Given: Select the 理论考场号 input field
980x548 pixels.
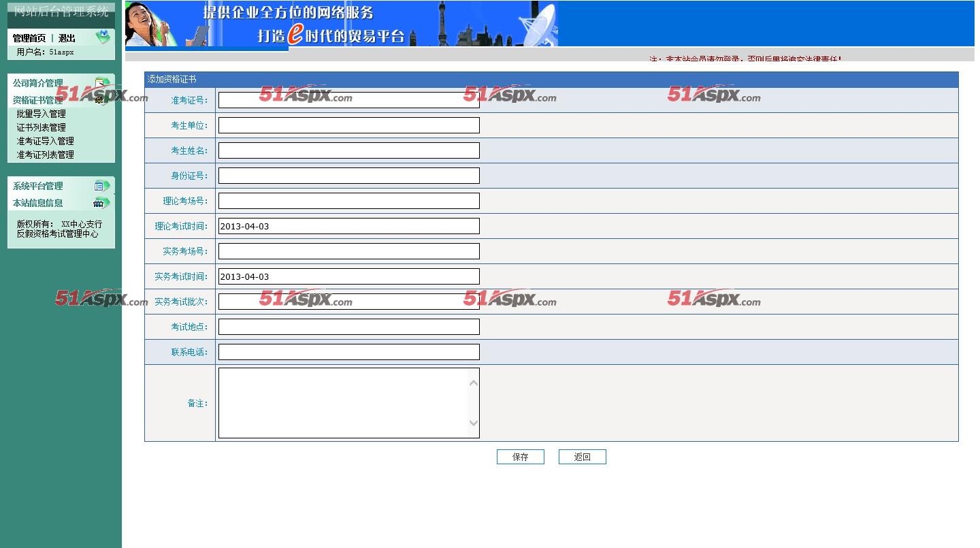Looking at the screenshot, I should pos(348,201).
